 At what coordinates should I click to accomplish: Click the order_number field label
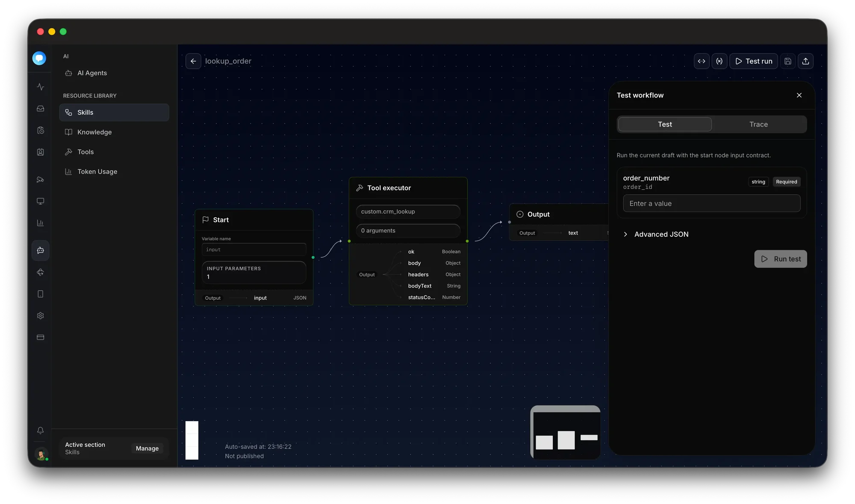tap(646, 178)
